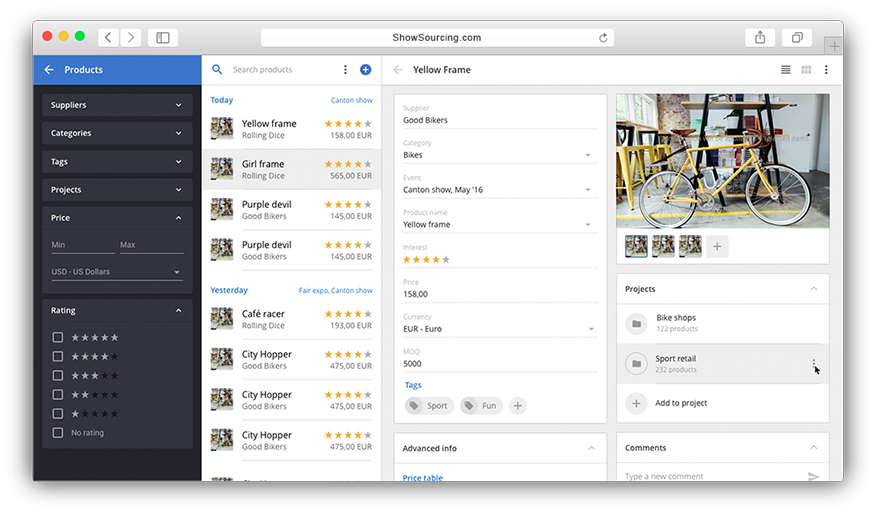Expand the Suppliers filter
876x514 pixels.
click(x=117, y=105)
